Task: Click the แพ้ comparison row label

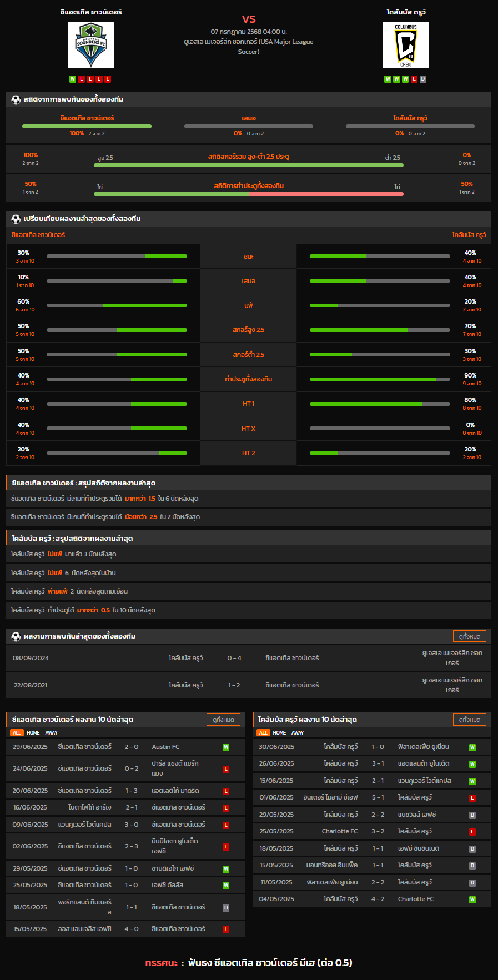Action: coord(249,305)
